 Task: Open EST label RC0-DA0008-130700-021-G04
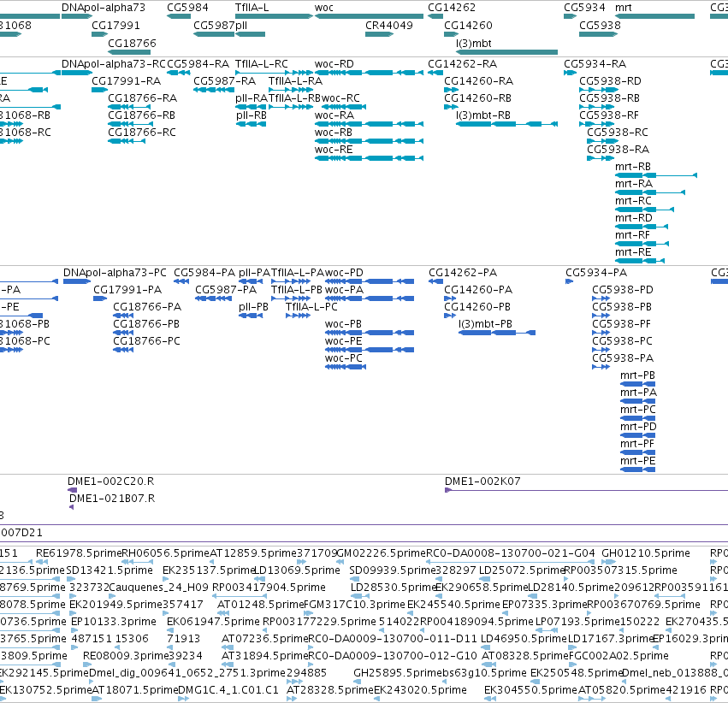coord(510,553)
